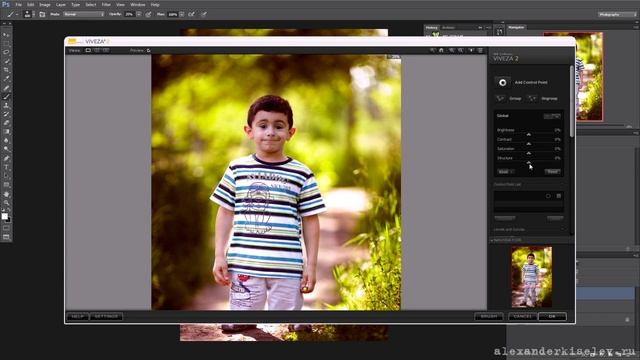Open the File menu
Viewport: 640px width, 360px height.
pos(18,4)
